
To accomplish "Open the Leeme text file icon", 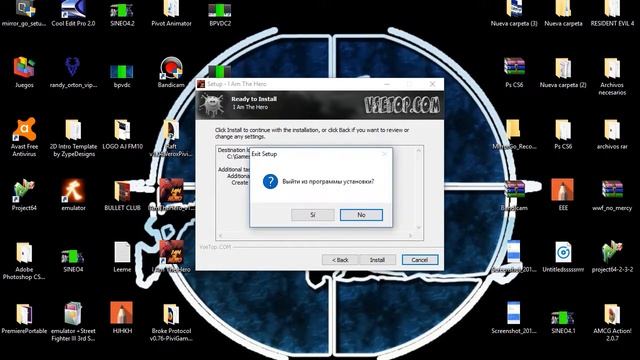I will [122, 257].
